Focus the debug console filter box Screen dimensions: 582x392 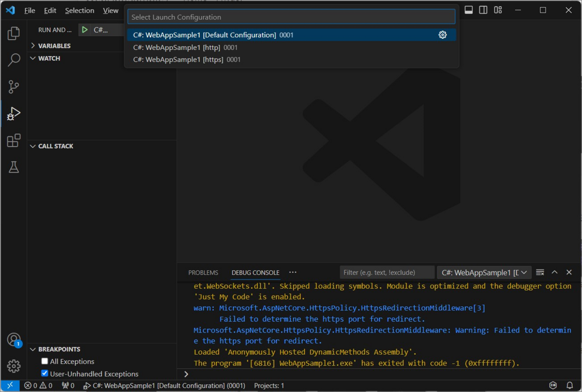point(387,272)
